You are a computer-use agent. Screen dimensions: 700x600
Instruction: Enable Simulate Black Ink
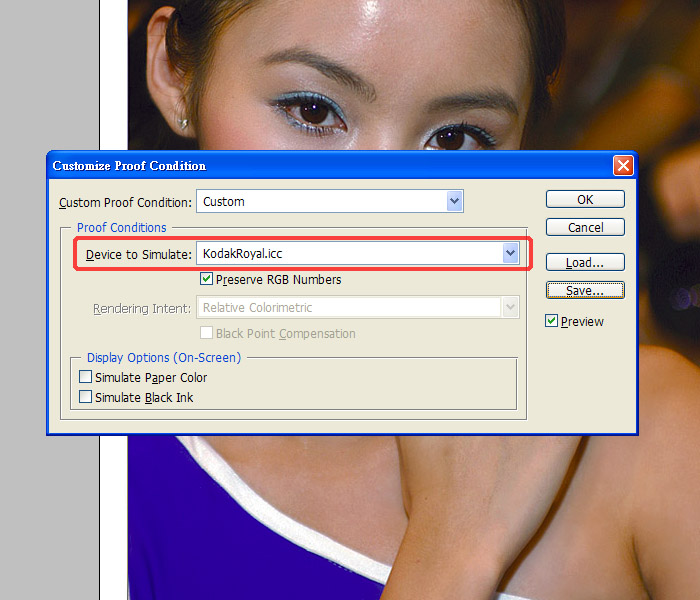[x=85, y=397]
